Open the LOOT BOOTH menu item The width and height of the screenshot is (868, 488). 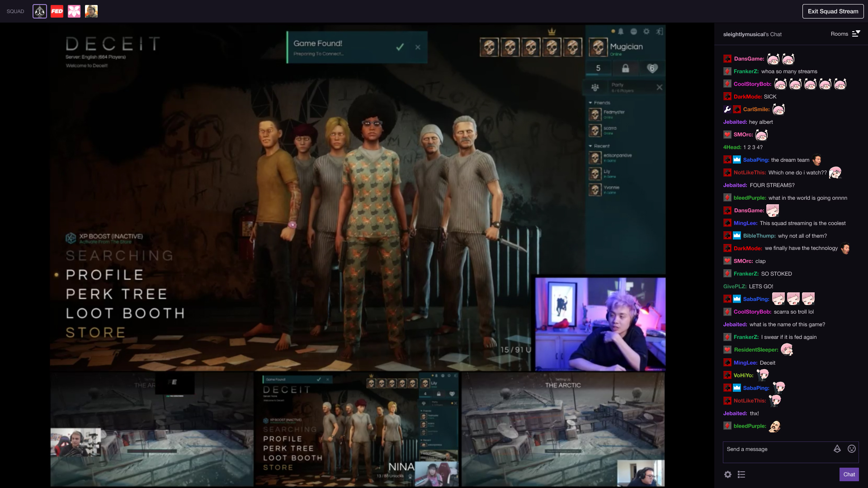(126, 313)
